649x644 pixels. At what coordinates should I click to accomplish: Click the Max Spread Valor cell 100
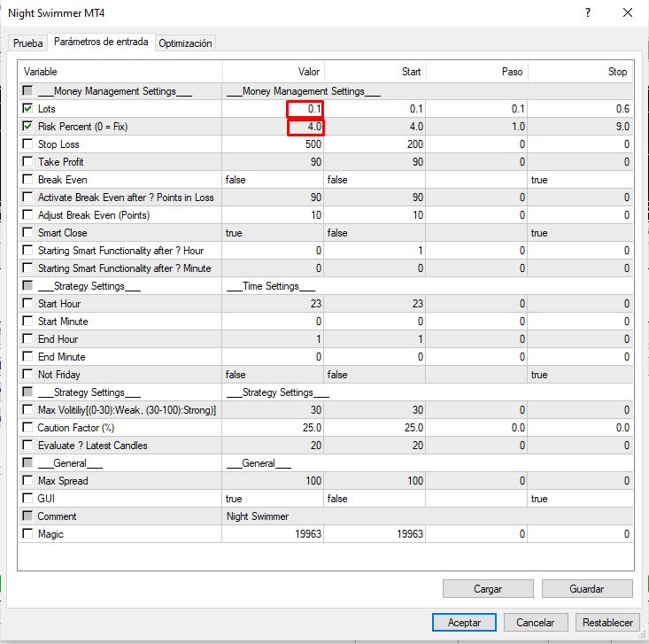pyautogui.click(x=273, y=481)
